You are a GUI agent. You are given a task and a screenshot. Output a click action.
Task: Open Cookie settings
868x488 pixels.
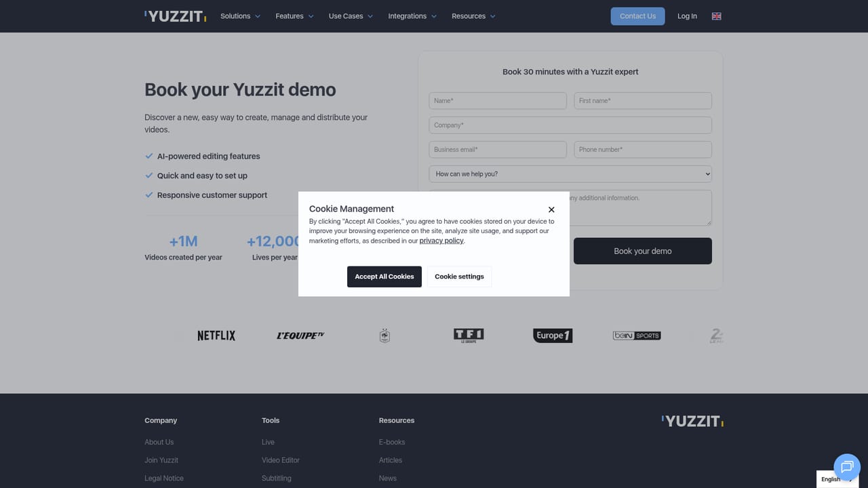[459, 277]
